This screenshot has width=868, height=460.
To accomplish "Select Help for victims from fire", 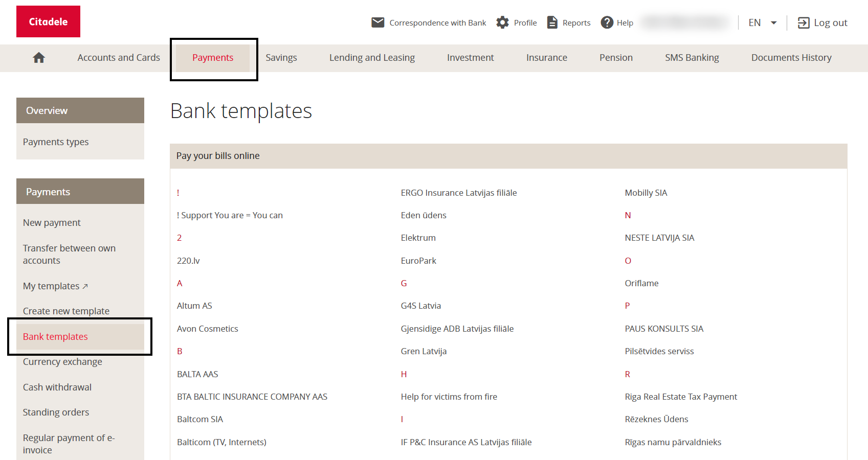I will point(449,397).
